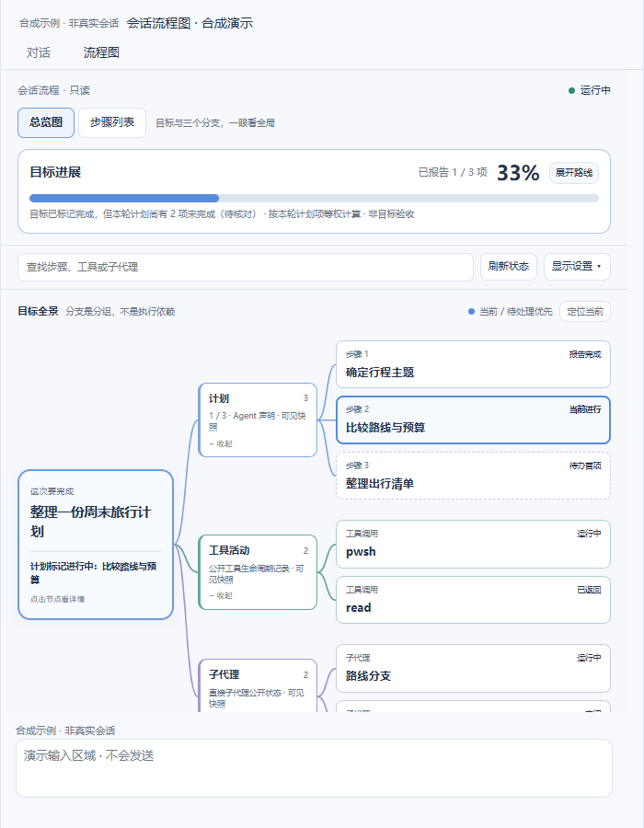This screenshot has height=828, width=644.
Task: Click the 33% progress value
Action: tap(518, 173)
